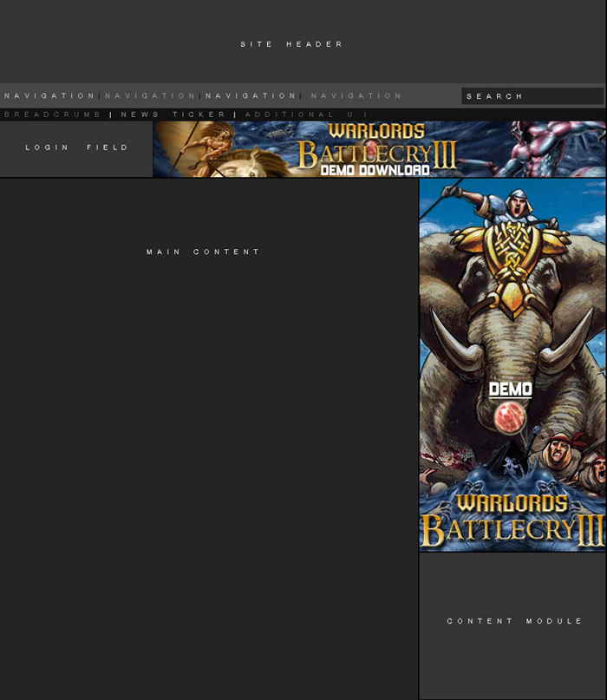
Task: Click the Site Header text
Action: (x=291, y=44)
